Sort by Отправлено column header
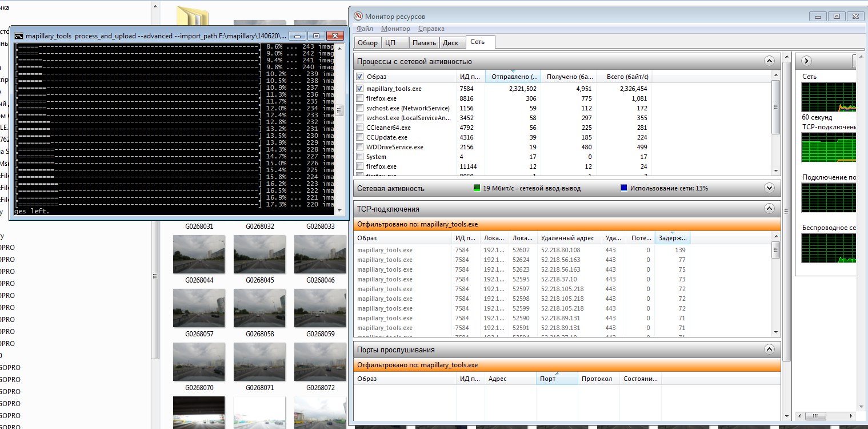868x429 pixels. 513,77
